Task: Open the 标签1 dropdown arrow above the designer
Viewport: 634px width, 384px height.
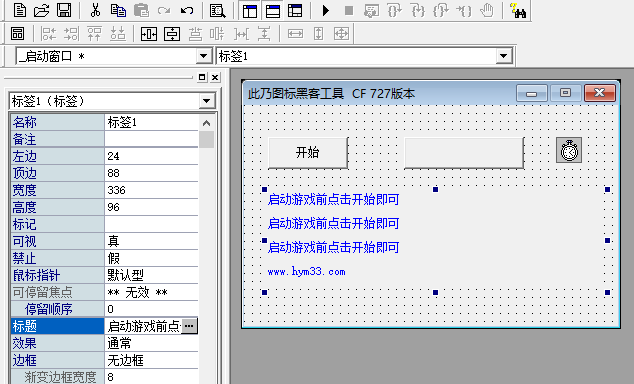Action: (x=503, y=56)
